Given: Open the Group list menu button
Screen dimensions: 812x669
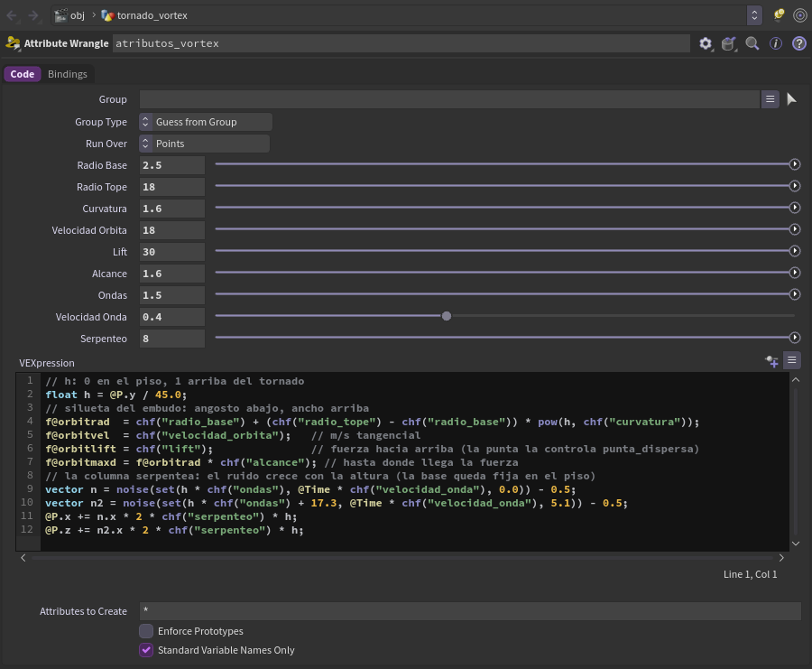Looking at the screenshot, I should coord(770,99).
